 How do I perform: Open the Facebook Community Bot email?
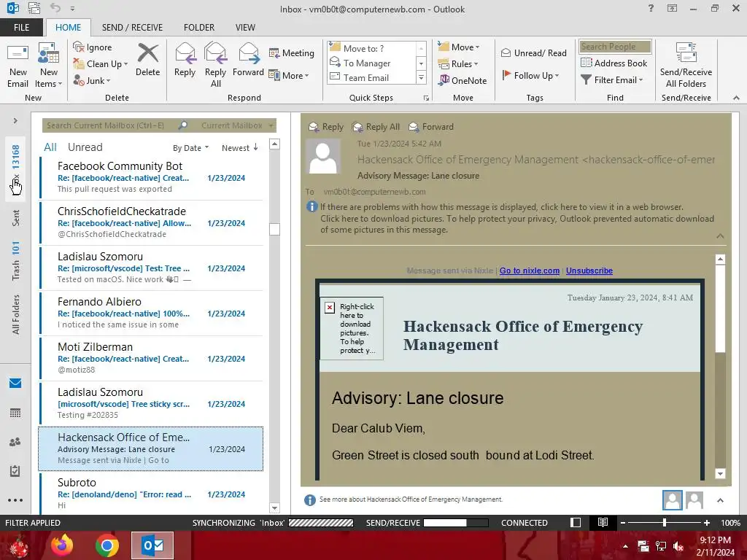coord(151,177)
